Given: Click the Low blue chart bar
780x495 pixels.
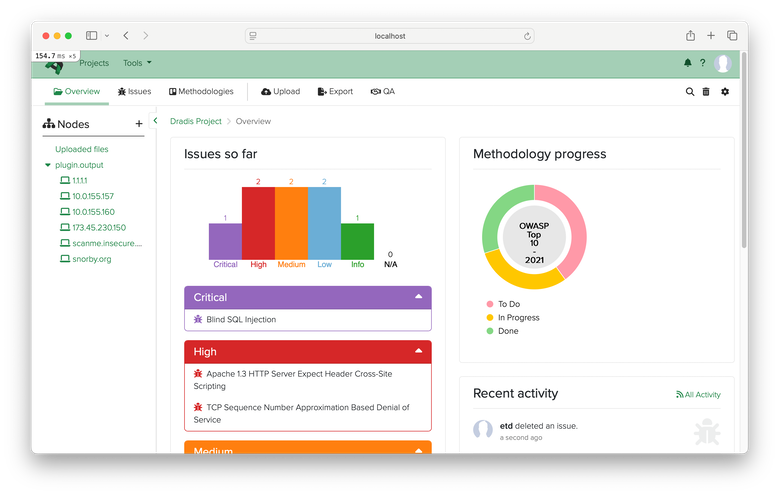Looking at the screenshot, I should pyautogui.click(x=324, y=223).
